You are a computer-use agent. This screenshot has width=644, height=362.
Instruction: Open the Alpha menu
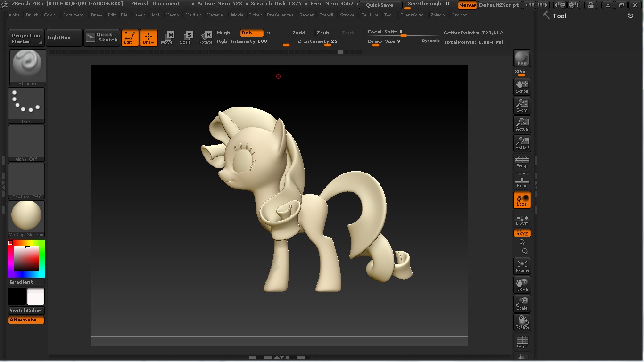14,15
